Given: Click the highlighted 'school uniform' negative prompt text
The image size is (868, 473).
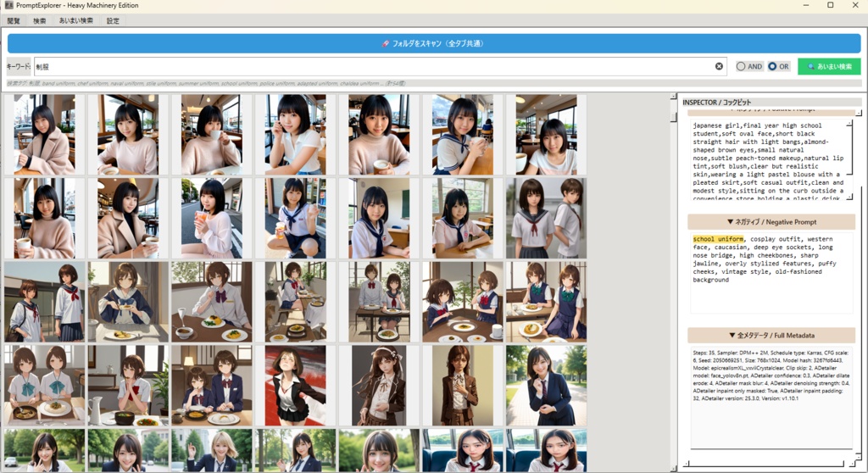Looking at the screenshot, I should click(718, 239).
